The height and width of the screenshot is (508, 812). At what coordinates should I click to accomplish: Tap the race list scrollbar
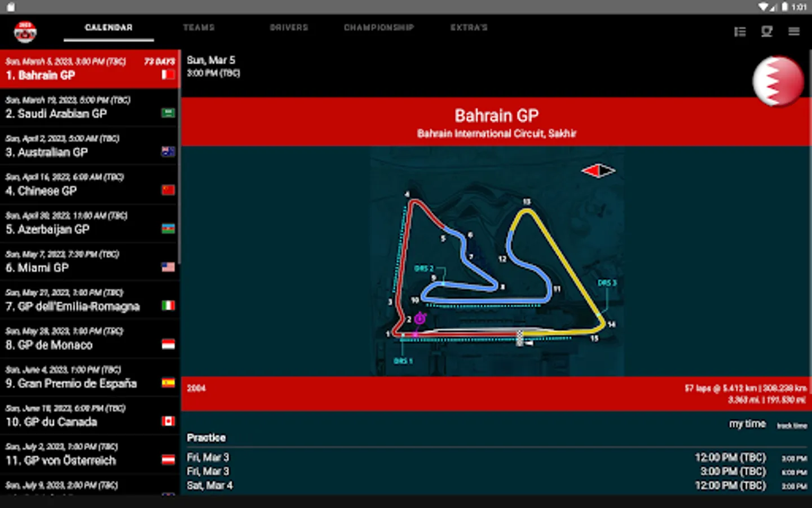[x=179, y=156]
